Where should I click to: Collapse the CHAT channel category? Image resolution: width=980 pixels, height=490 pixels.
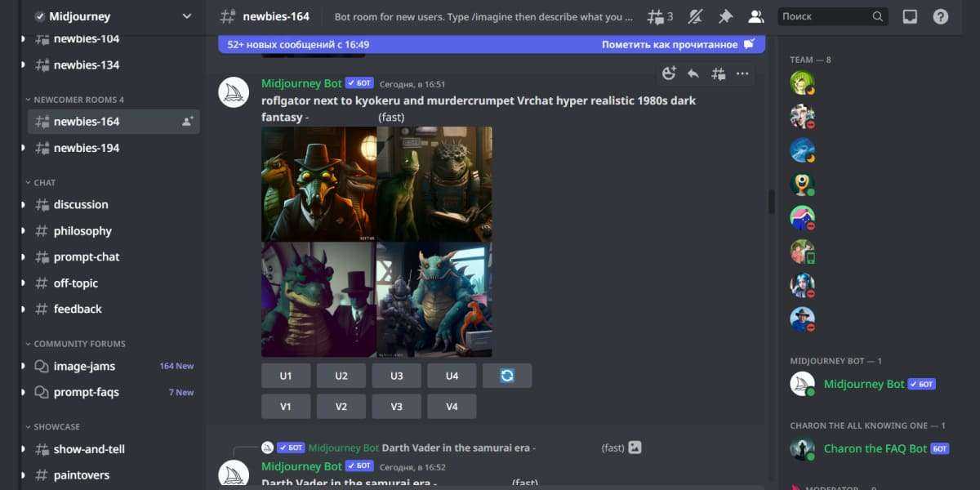point(44,183)
